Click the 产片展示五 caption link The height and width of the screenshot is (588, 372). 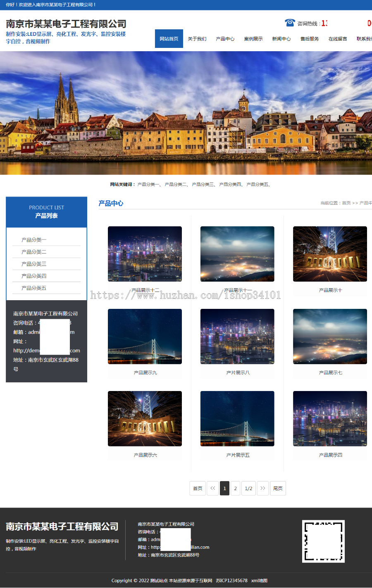(238, 455)
